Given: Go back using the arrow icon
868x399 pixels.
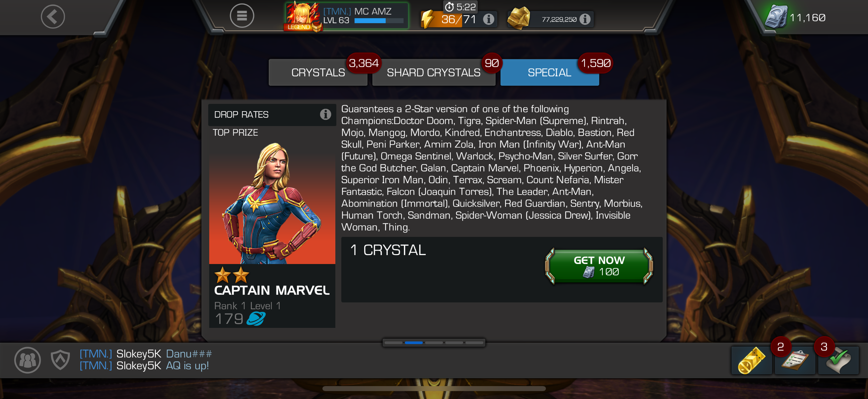Looking at the screenshot, I should 53,16.
